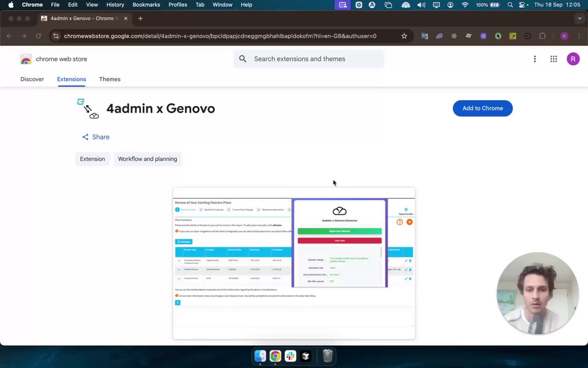Click the search magnifier icon
Viewport: 588px width, 368px height.
[x=243, y=59]
